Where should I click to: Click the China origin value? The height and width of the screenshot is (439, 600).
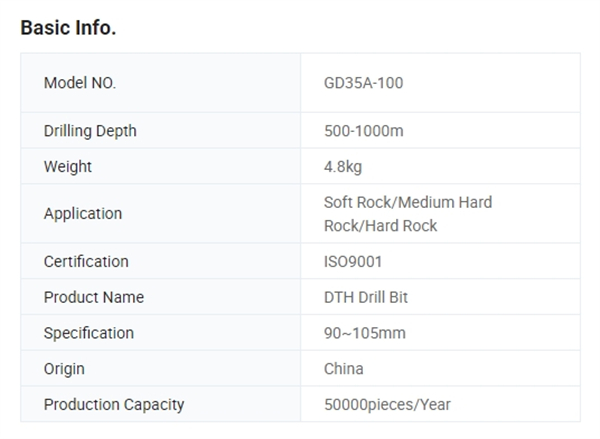coord(344,369)
